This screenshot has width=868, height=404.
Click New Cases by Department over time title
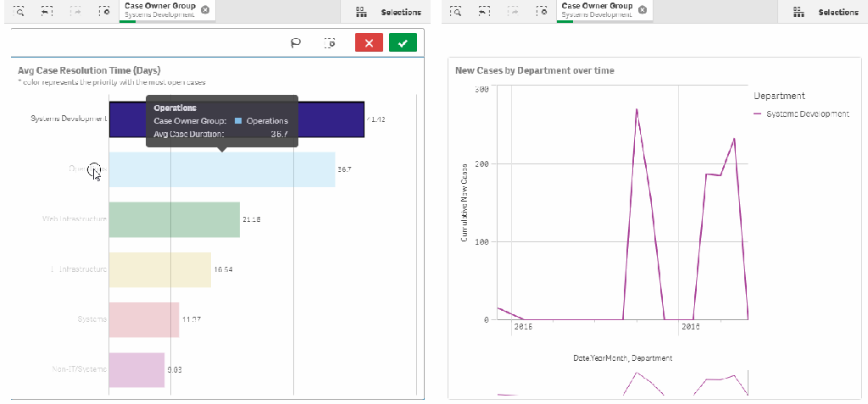tap(535, 70)
